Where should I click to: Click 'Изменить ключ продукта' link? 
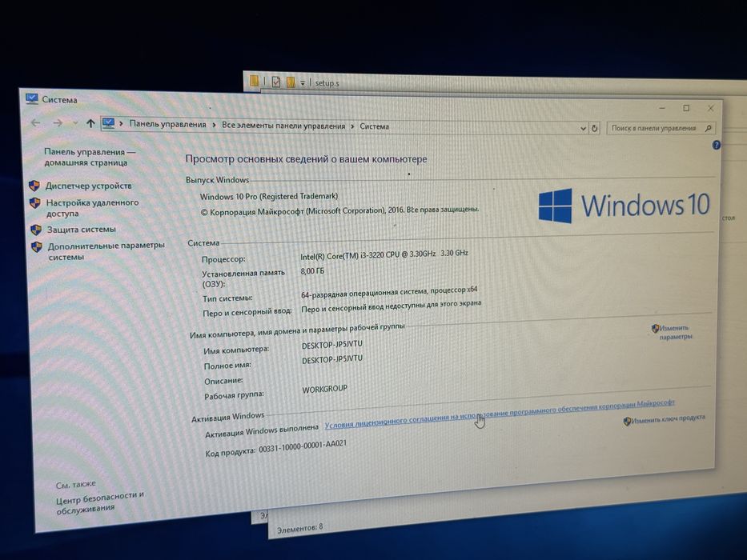pyautogui.click(x=668, y=418)
